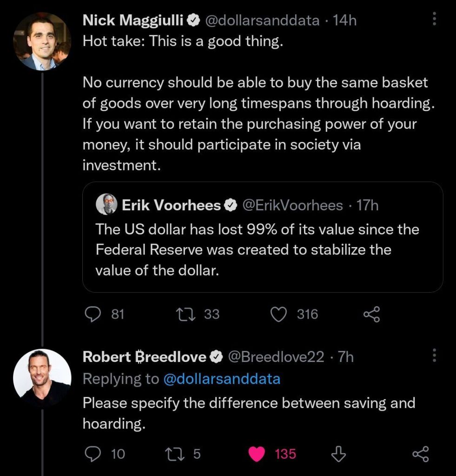The height and width of the screenshot is (476, 456).
Task: Open Robert Breedlove's profile via display name
Action: tap(144, 357)
